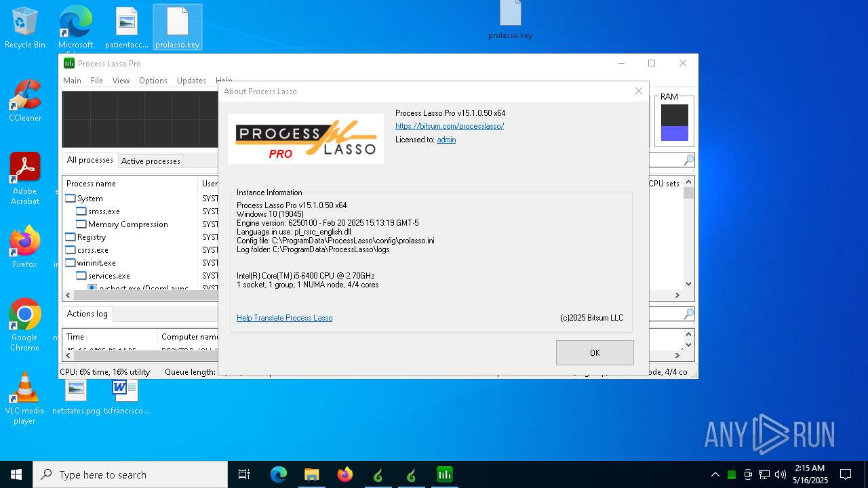Show hidden system tray icons
Viewport: 868px width, 488px height.
point(715,474)
